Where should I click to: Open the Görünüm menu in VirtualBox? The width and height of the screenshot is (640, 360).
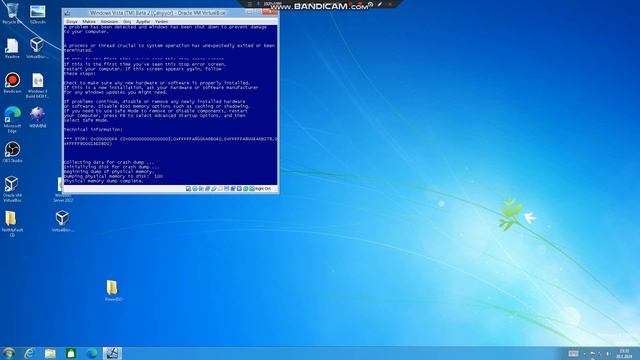109,21
